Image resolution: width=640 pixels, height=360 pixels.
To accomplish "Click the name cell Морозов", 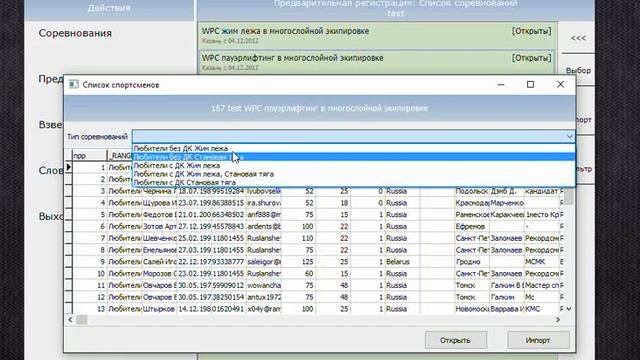I will 159,273.
